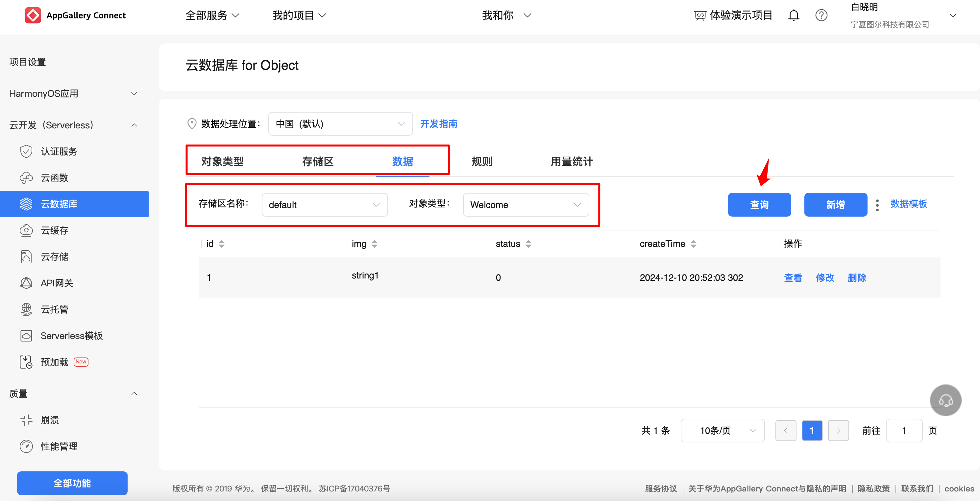
Task: Go to next page arrow
Action: pos(839,431)
